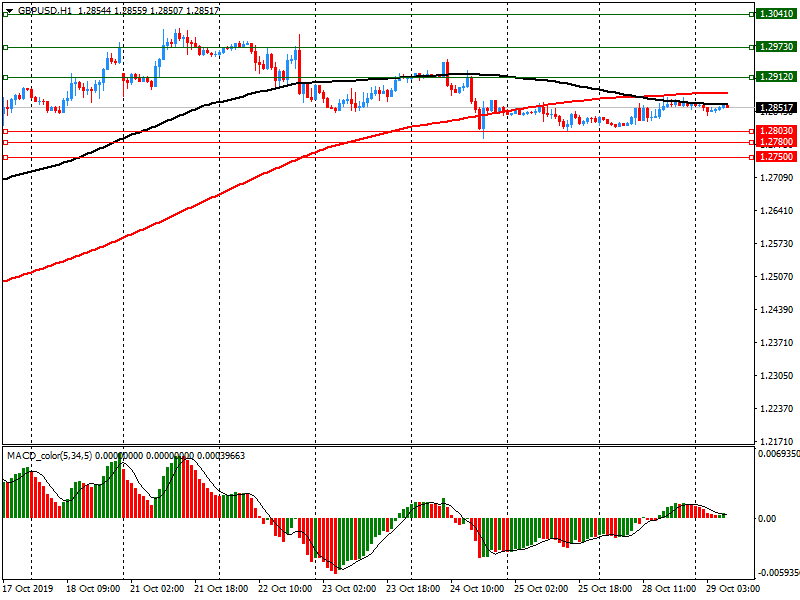Viewport: 800px width, 600px height.
Task: Select the green 1.30410 price label
Action: tap(777, 14)
